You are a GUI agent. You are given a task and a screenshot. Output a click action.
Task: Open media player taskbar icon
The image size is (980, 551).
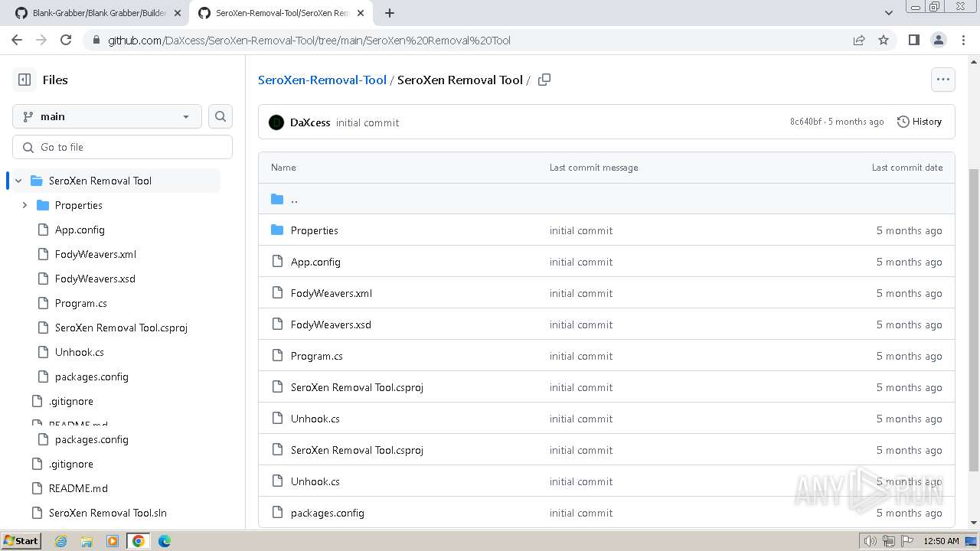click(113, 541)
